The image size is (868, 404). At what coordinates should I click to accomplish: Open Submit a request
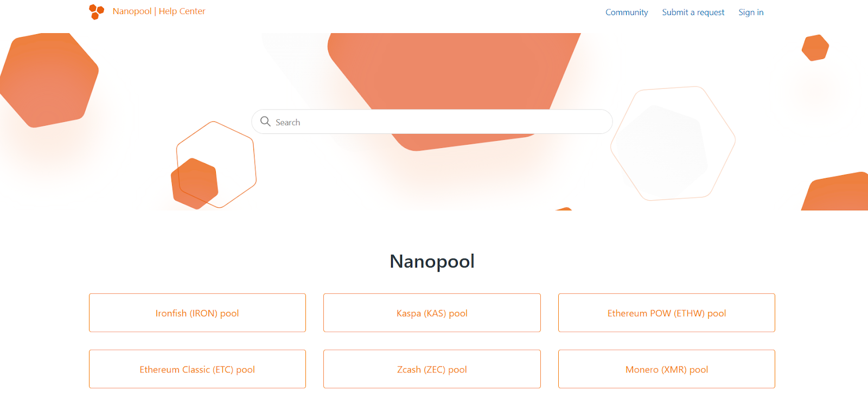(693, 12)
